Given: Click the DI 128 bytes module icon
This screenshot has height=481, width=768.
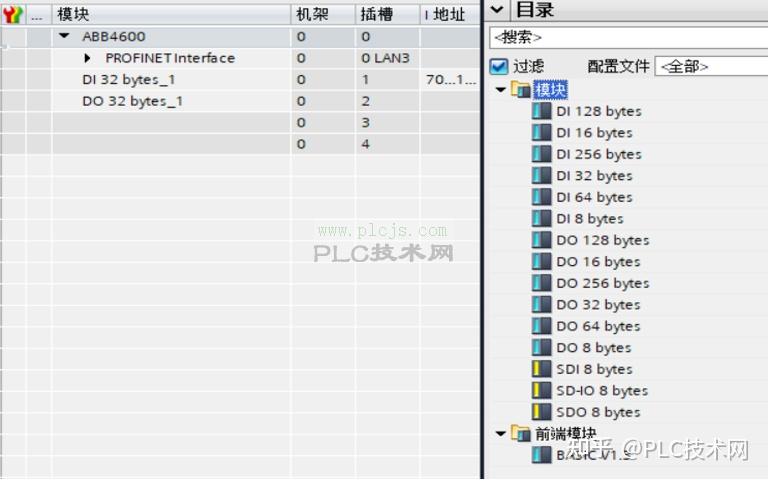Looking at the screenshot, I should [x=541, y=111].
